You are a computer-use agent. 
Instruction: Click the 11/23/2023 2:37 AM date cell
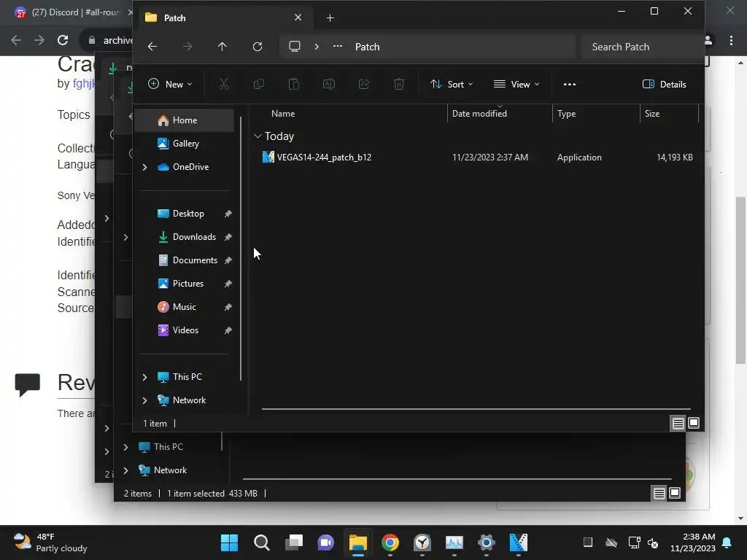490,157
